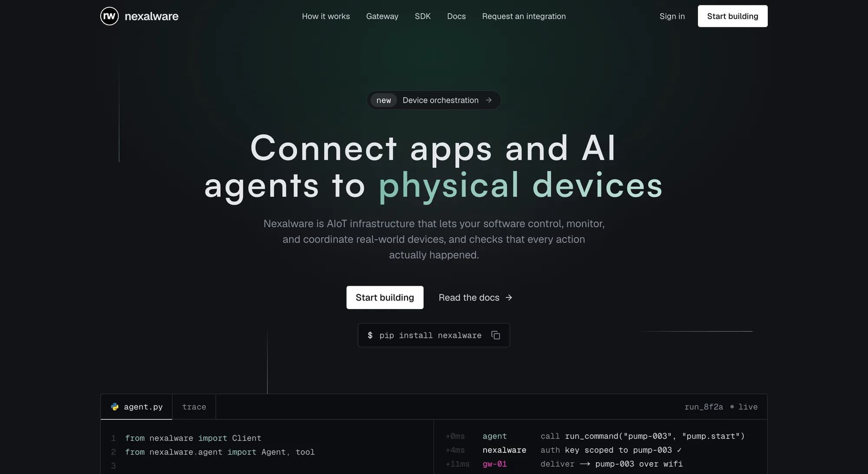Screen dimensions: 868x474
Task: Click the gw-01 trace source label
Action: 494,464
